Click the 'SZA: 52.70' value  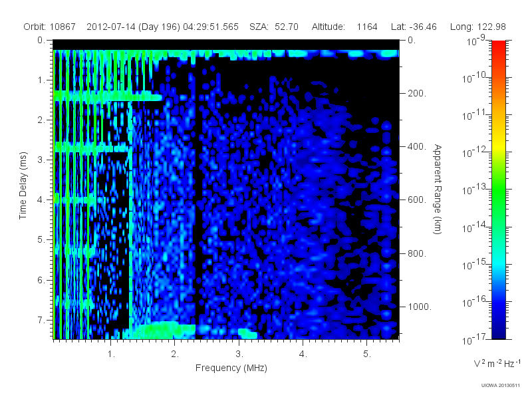pos(274,27)
